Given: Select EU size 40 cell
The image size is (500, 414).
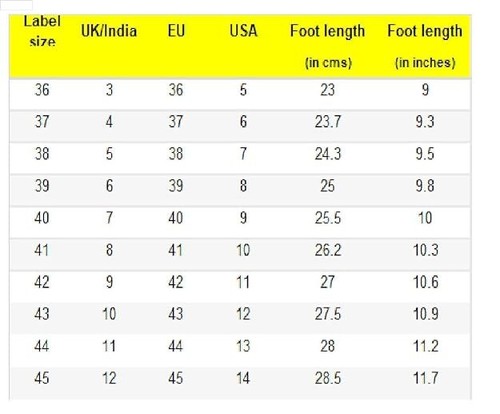Looking at the screenshot, I should coord(176,218).
